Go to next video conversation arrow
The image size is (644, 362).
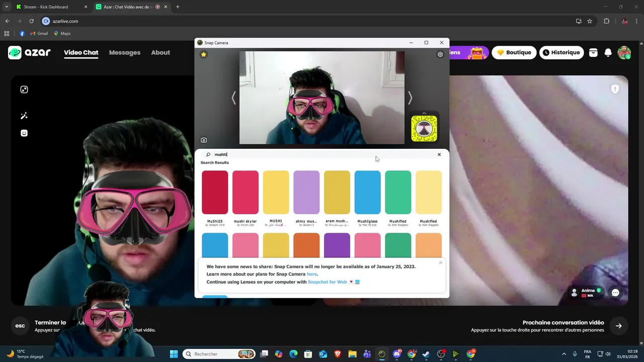point(619,326)
